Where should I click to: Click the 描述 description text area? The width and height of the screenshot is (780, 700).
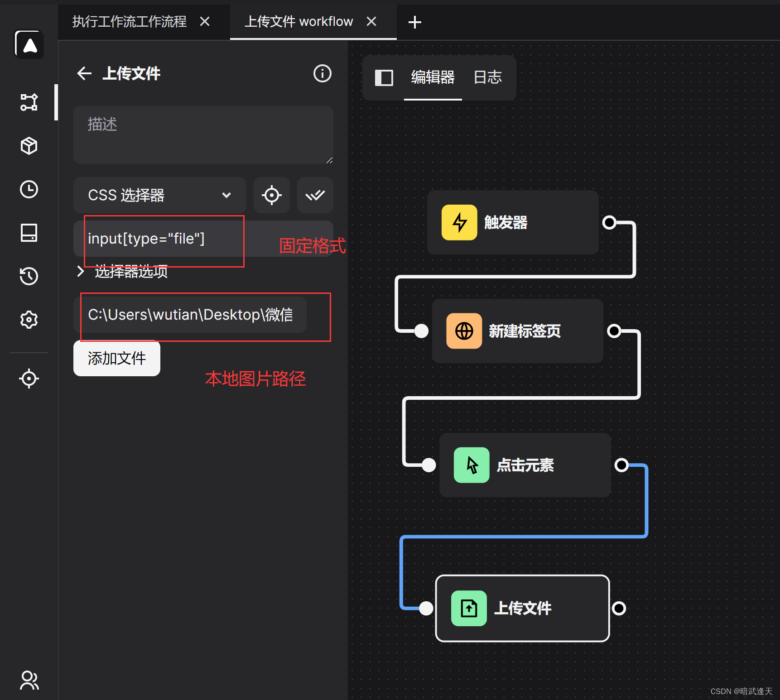click(203, 135)
